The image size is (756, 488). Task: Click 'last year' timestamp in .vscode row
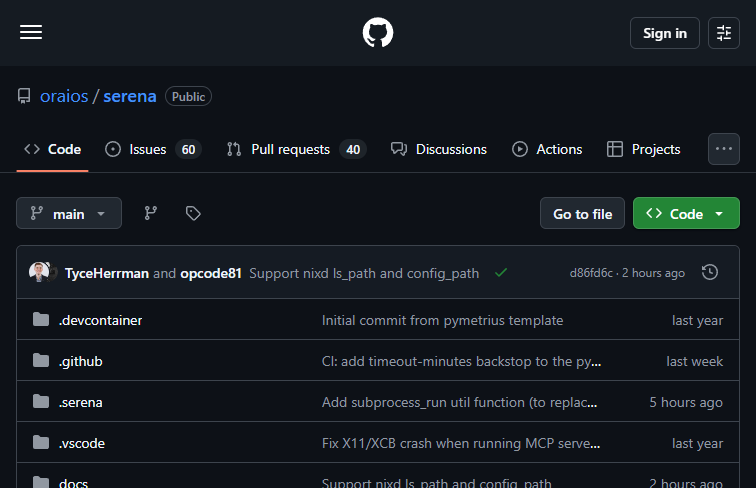[x=697, y=443]
